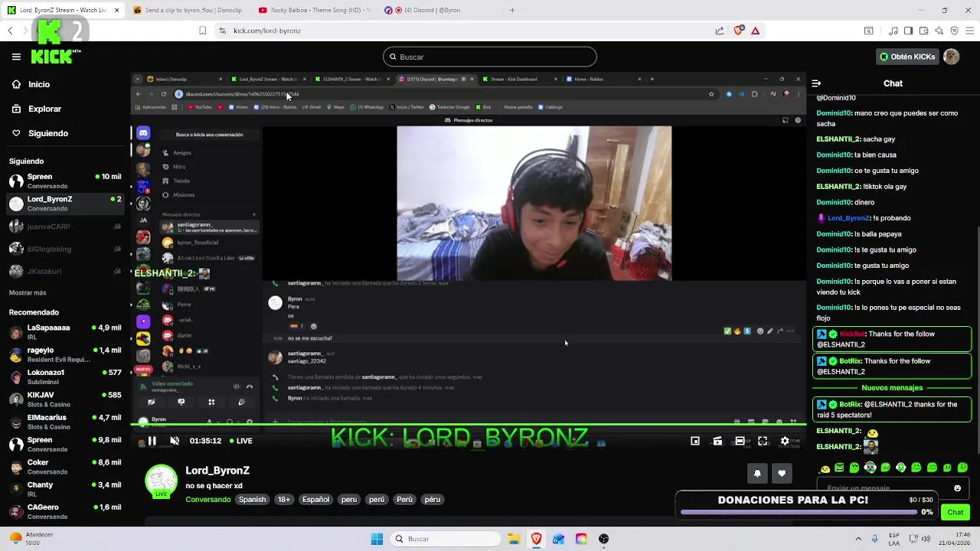
Task: Toggle the Brave sidebar panel icon
Action: pyautogui.click(x=908, y=31)
